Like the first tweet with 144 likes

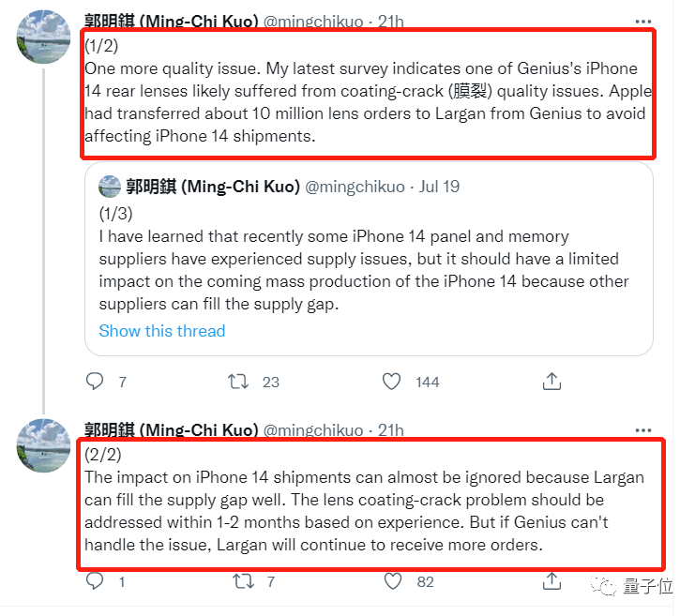[392, 382]
